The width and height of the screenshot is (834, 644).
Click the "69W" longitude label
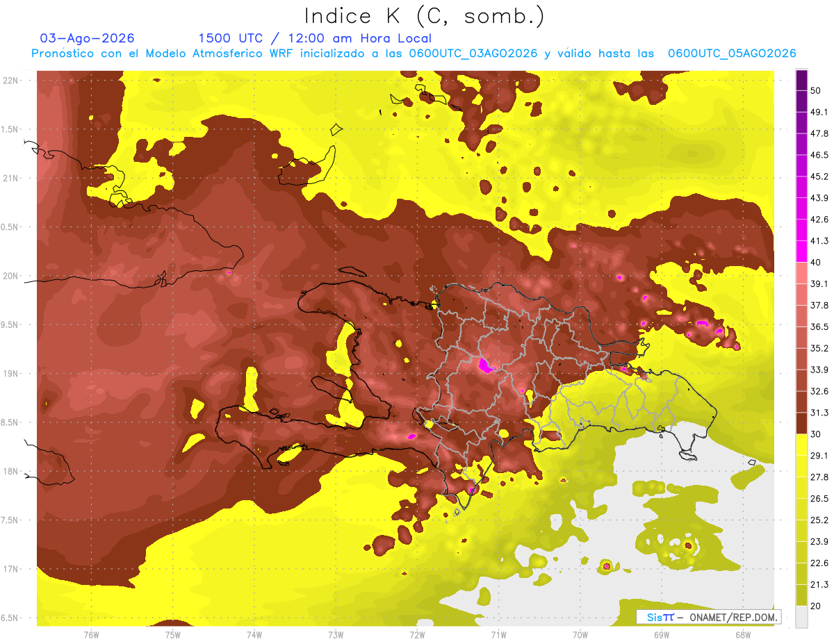[662, 636]
